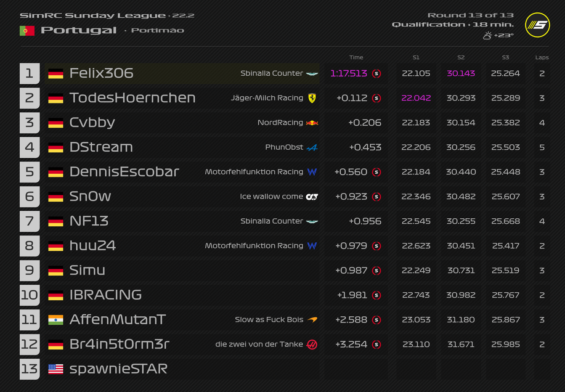Click the purple 22.042 sector one time
The height and width of the screenshot is (392, 565).
pyautogui.click(x=416, y=98)
